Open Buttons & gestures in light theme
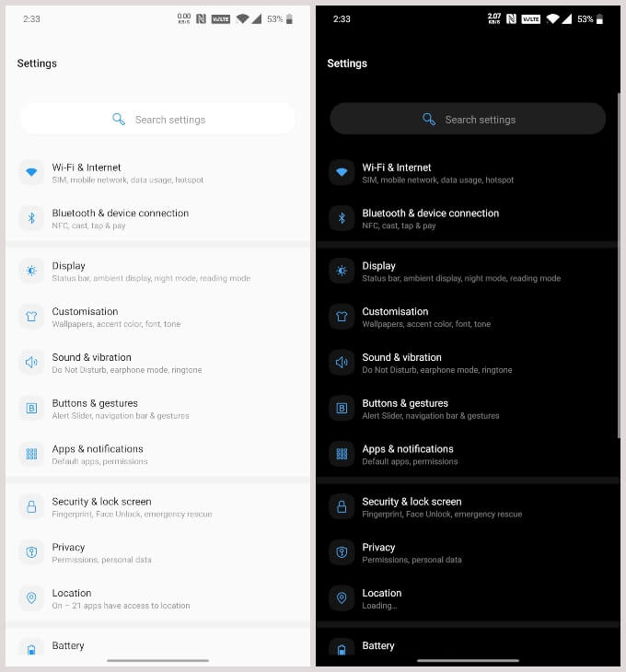The width and height of the screenshot is (626, 672). [157, 409]
